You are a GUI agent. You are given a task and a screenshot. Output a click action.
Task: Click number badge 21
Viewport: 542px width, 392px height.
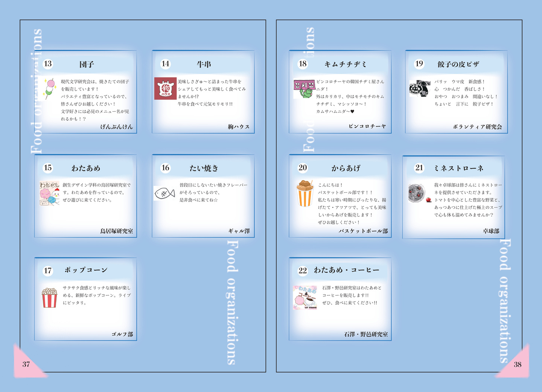click(x=419, y=168)
